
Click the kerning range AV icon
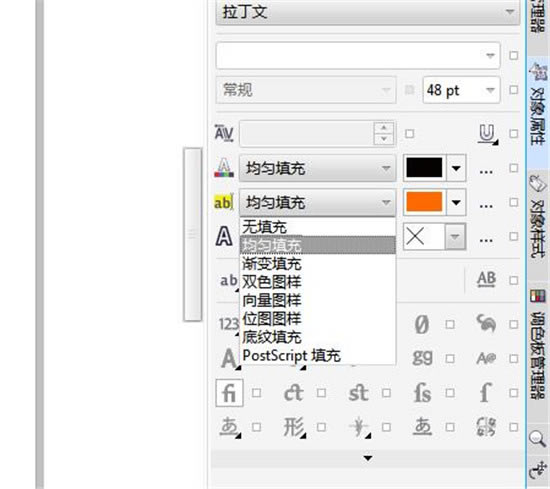[x=224, y=133]
